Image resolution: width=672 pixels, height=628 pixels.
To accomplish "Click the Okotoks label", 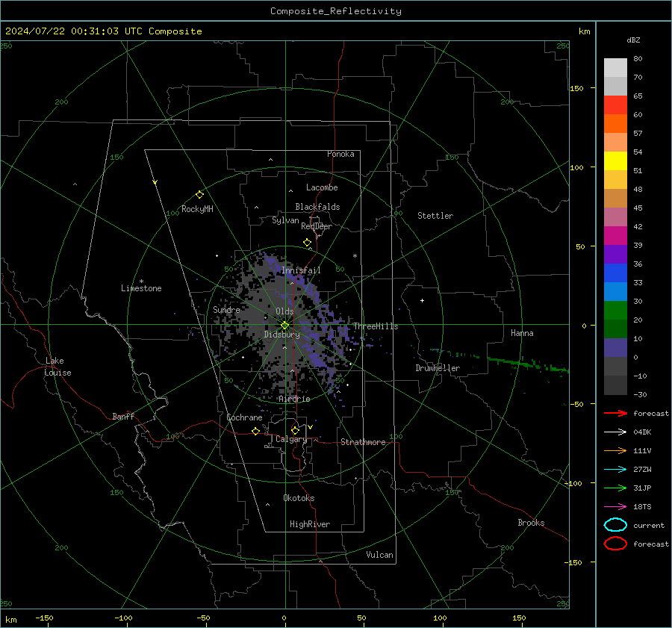I will tap(299, 498).
